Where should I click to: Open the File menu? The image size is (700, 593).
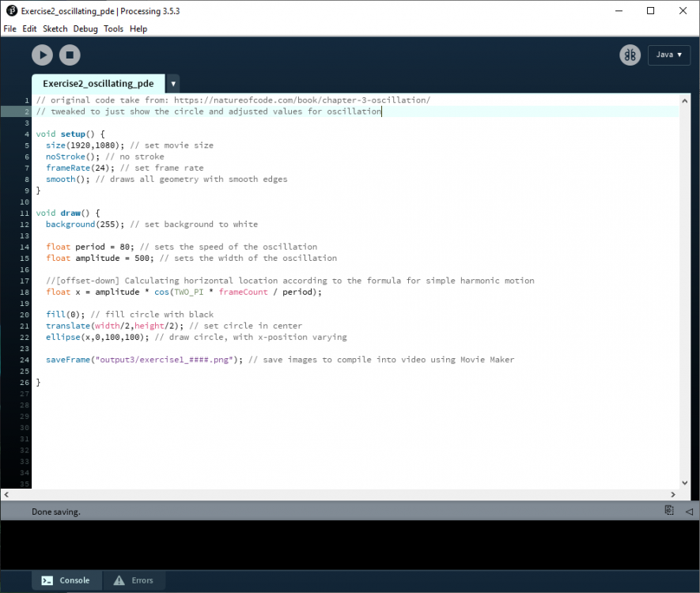[9, 28]
